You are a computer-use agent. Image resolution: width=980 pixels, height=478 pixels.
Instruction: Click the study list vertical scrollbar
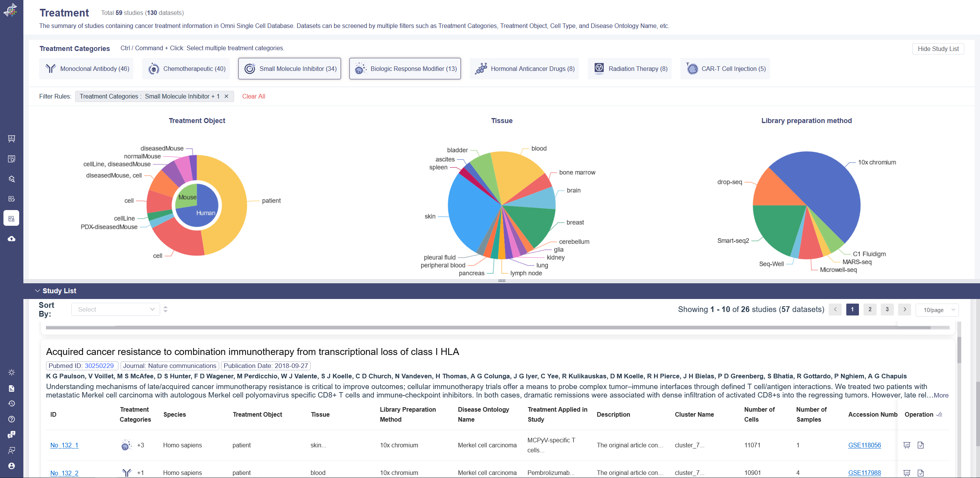(959, 349)
